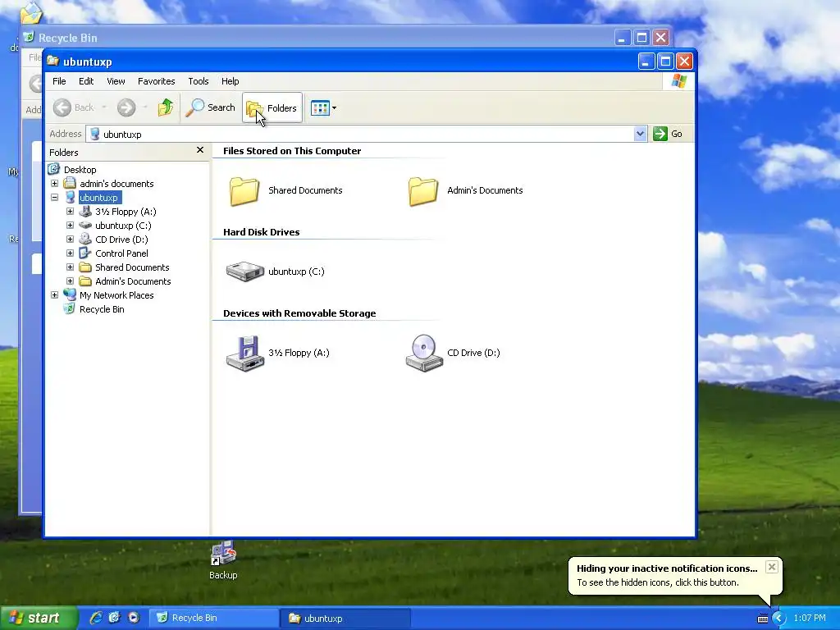Close the notification icons balloon tip
The image size is (840, 630).
[771, 567]
